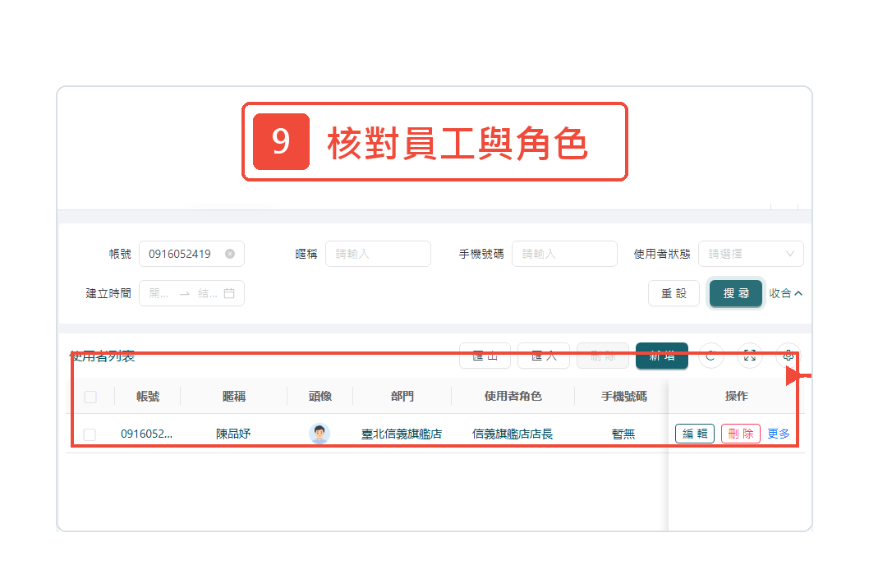Collapse the search filters via 收合
The width and height of the screenshot is (869, 588).
pos(785,293)
